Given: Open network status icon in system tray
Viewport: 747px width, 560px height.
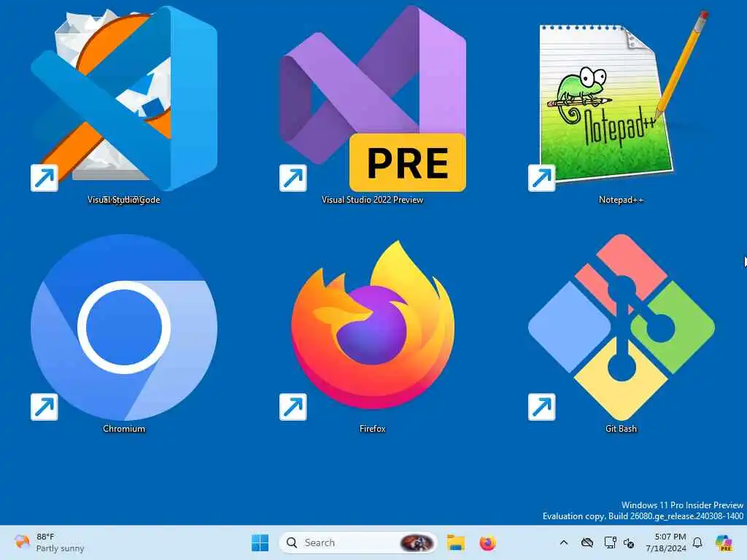Looking at the screenshot, I should coord(610,542).
